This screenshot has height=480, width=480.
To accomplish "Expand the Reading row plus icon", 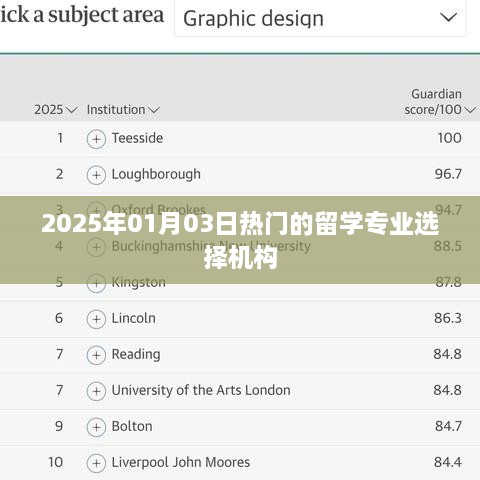I will click(x=96, y=355).
